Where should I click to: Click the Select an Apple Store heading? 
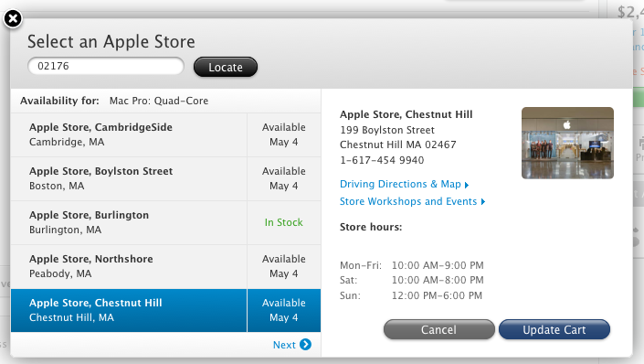point(111,41)
